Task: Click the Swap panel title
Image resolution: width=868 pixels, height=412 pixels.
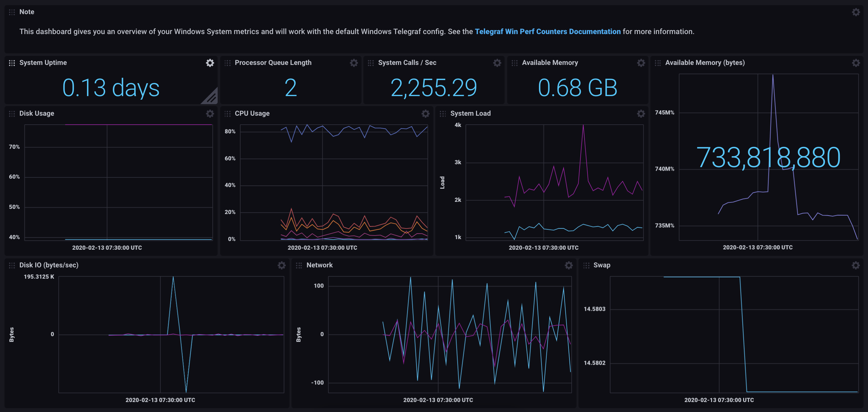Action: [x=602, y=265]
